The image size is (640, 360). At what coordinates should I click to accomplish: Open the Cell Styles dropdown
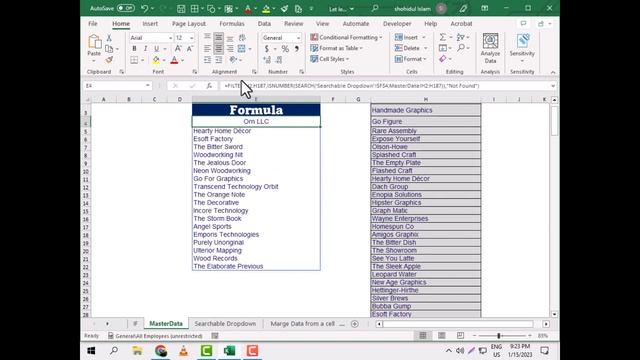point(330,59)
